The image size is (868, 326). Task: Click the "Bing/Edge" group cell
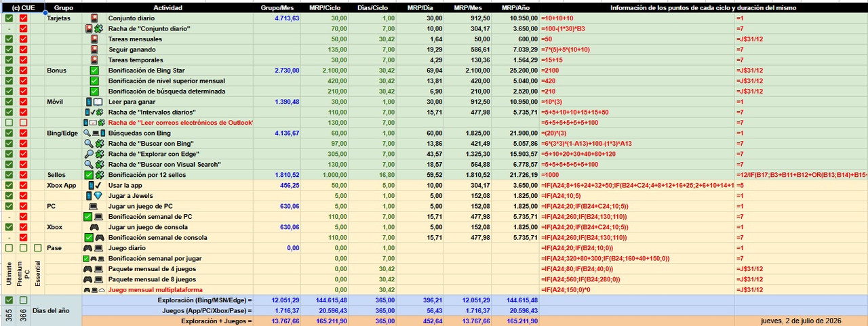click(x=64, y=133)
